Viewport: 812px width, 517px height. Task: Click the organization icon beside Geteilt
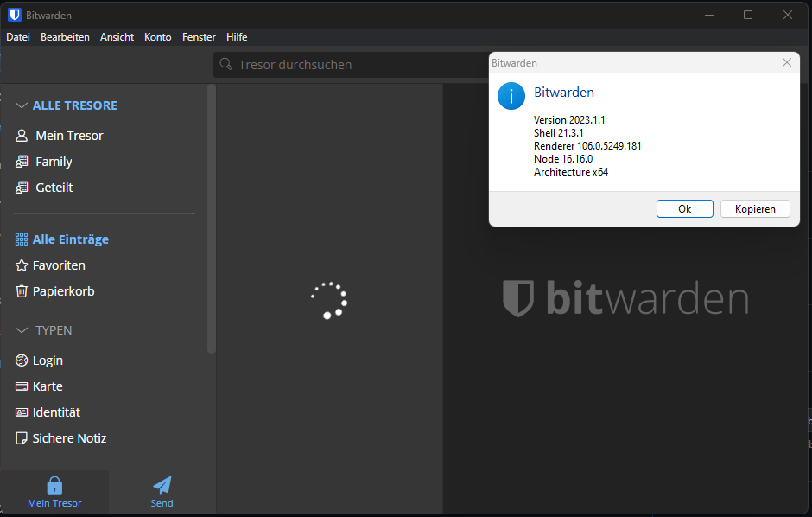point(22,188)
